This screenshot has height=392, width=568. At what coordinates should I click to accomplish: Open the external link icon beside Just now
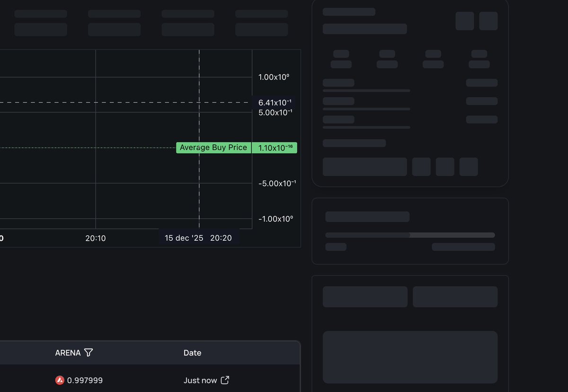[x=225, y=380]
